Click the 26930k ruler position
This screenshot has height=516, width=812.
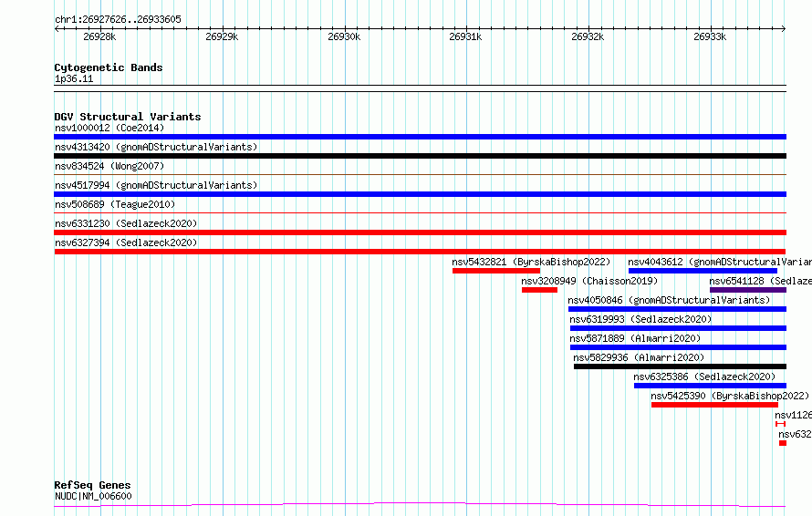click(x=344, y=36)
